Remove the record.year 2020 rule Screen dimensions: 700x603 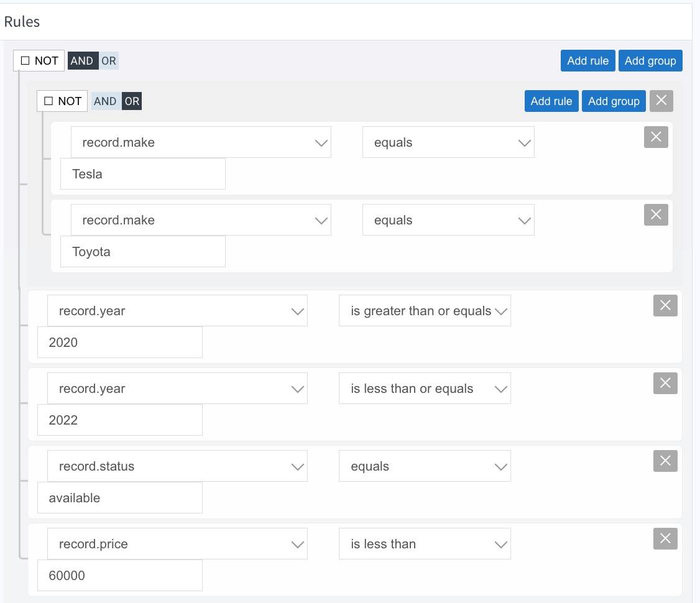pos(665,305)
